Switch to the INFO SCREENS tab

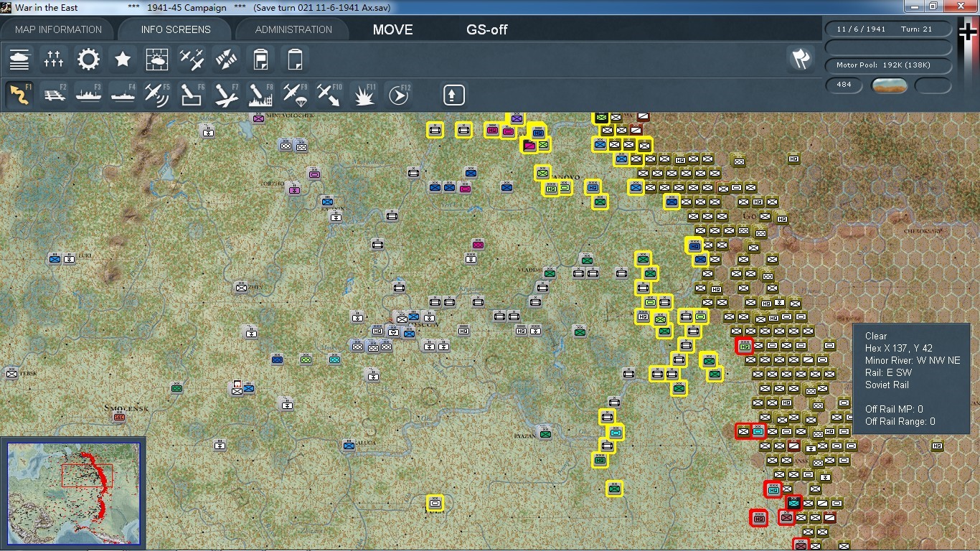[x=176, y=29]
